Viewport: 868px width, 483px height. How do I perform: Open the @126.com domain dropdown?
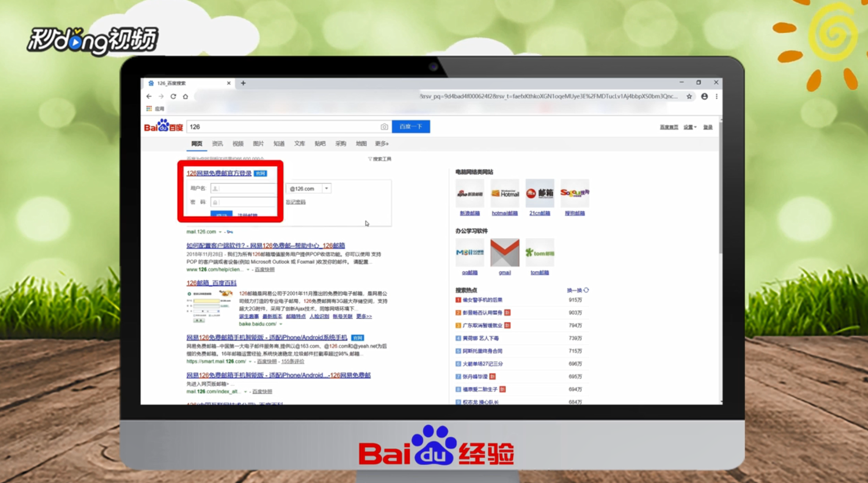[326, 188]
